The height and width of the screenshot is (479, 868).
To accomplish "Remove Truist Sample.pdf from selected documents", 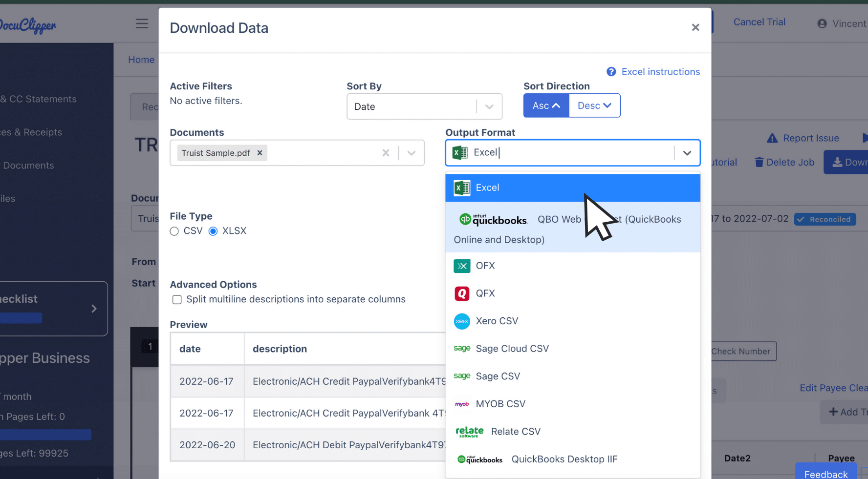I will [x=260, y=152].
